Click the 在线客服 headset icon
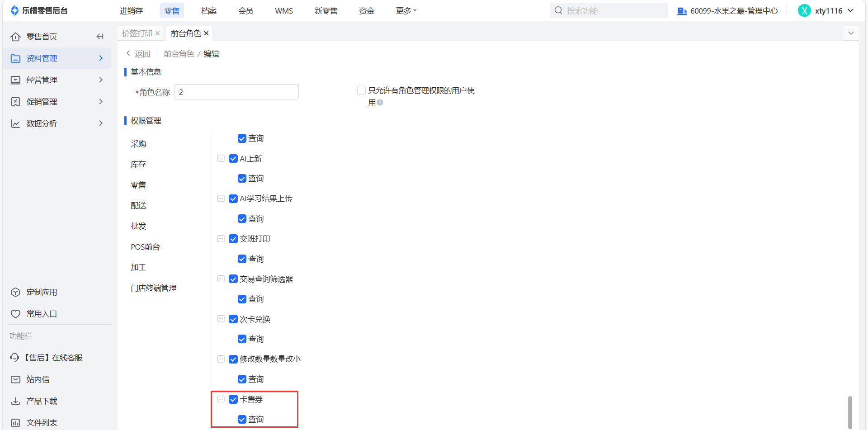 coord(14,358)
